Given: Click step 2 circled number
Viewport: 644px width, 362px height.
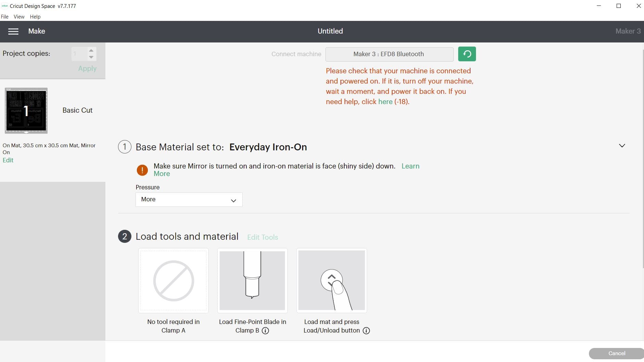Looking at the screenshot, I should coord(125,236).
